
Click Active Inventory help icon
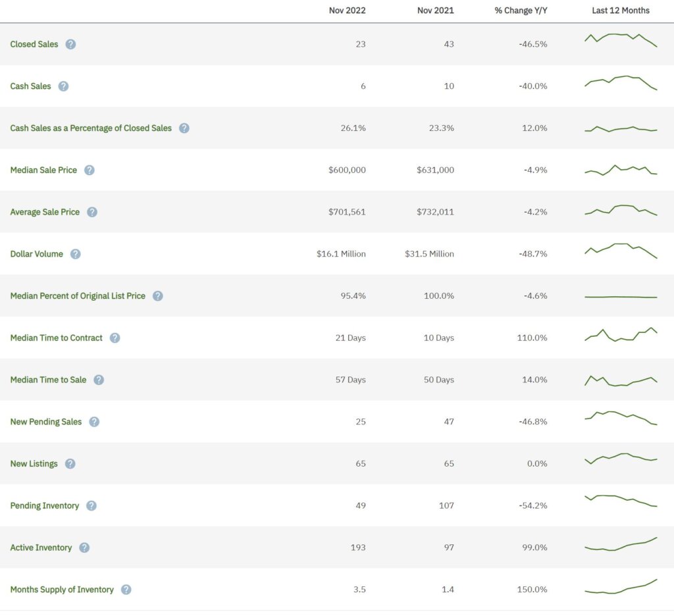pos(84,548)
